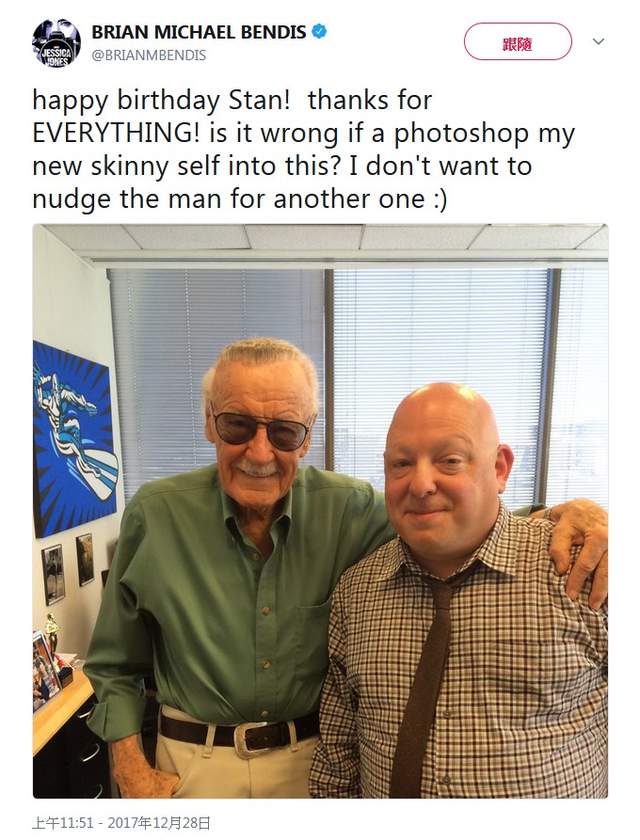Click the 跟隨 follow button
640x840 pixels.
(518, 41)
